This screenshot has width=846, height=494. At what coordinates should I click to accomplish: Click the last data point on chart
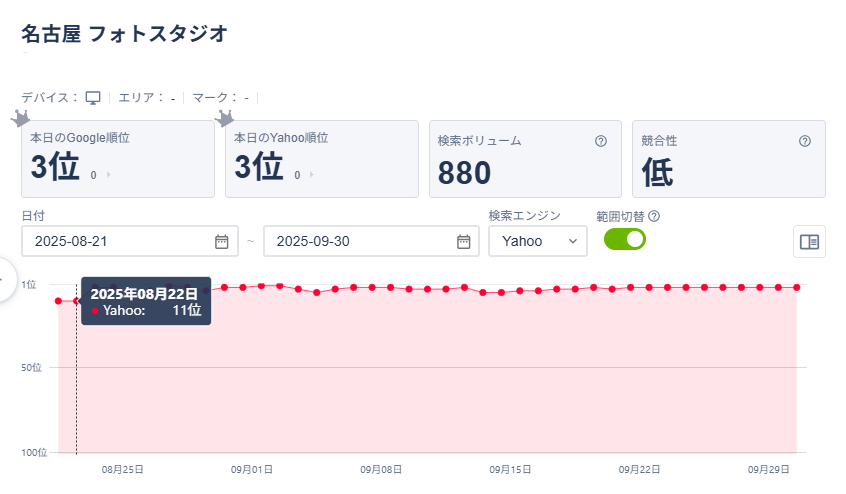coord(797,287)
